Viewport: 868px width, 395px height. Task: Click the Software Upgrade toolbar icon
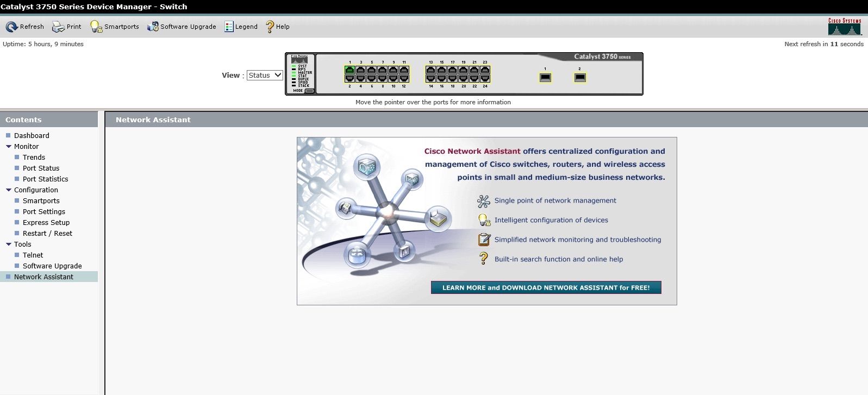pyautogui.click(x=153, y=27)
